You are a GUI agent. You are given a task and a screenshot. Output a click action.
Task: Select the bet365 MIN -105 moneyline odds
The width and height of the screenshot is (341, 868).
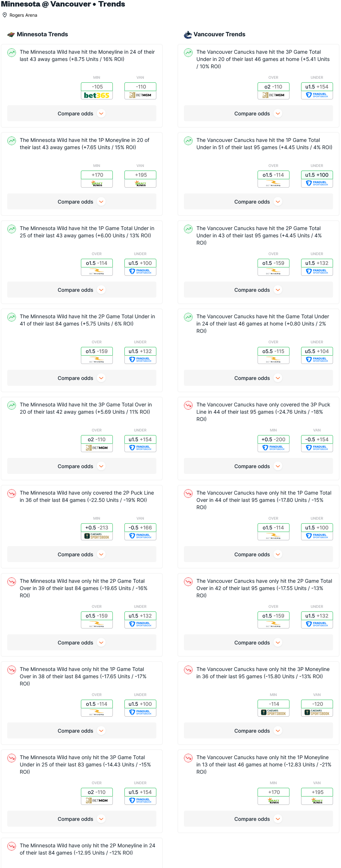click(x=97, y=91)
